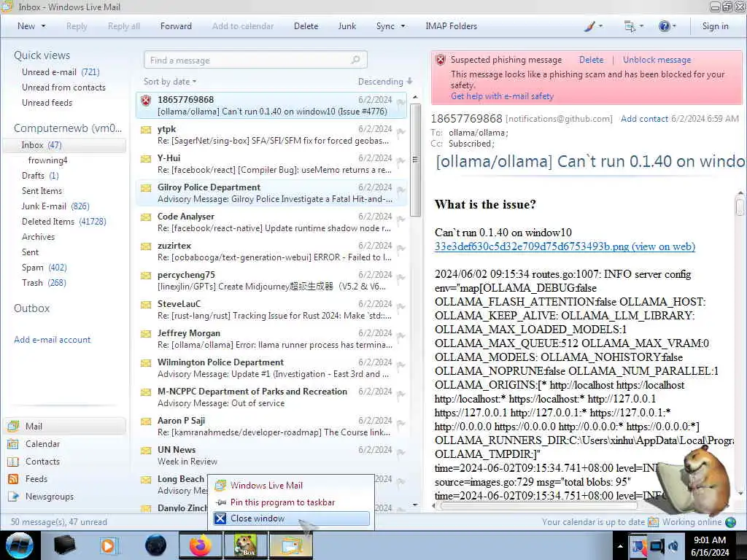Viewport: 747px width, 560px height.
Task: Click Forward in the toolbar
Action: 176,26
